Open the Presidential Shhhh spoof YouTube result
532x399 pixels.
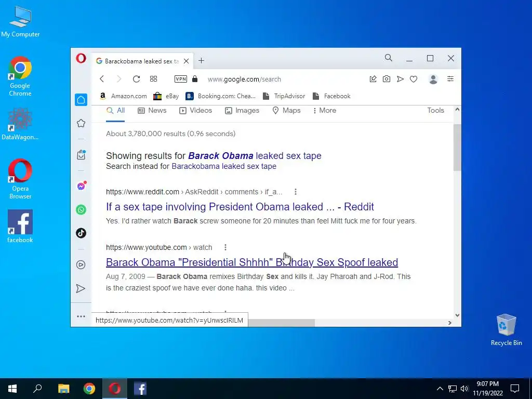[252, 262]
